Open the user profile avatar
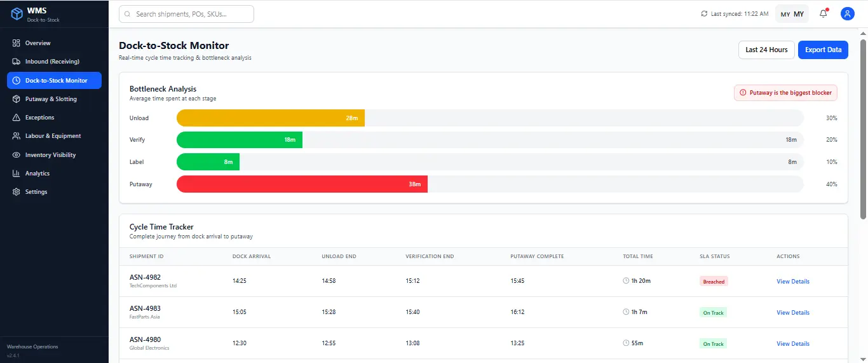 [x=847, y=14]
